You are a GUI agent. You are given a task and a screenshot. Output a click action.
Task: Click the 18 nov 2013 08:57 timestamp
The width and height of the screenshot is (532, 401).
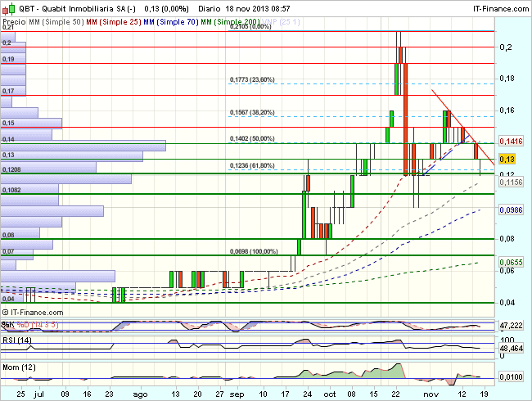258,8
